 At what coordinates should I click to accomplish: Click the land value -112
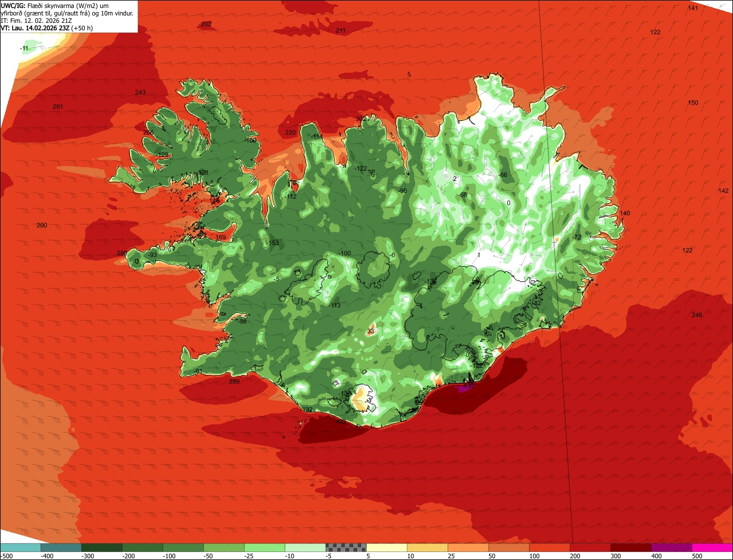291,196
